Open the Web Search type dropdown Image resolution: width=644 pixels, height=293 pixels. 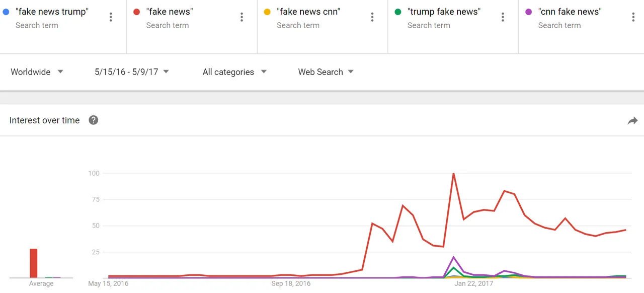pos(326,72)
